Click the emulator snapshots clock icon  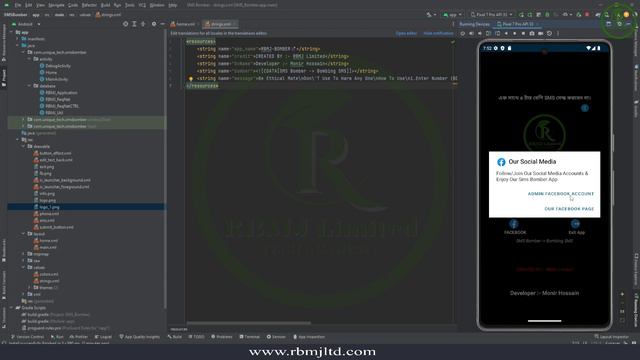click(549, 33)
